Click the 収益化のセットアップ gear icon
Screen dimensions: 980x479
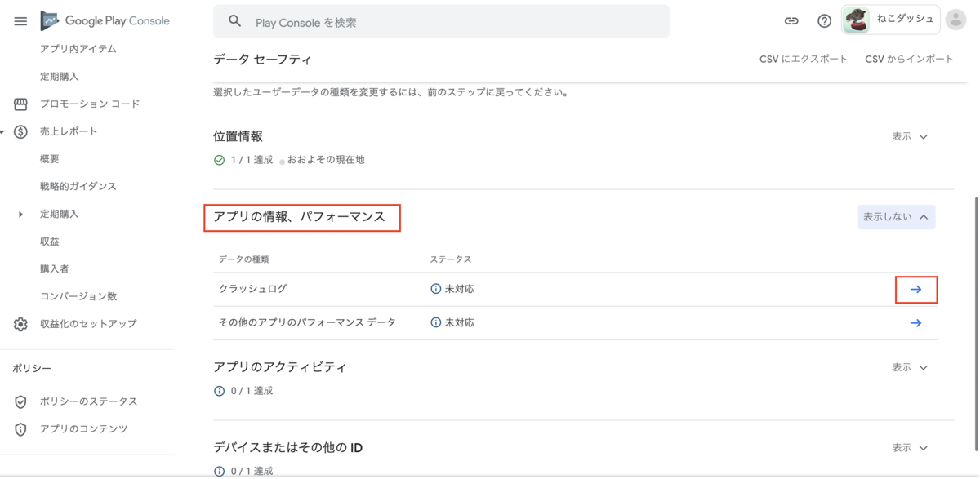point(20,324)
